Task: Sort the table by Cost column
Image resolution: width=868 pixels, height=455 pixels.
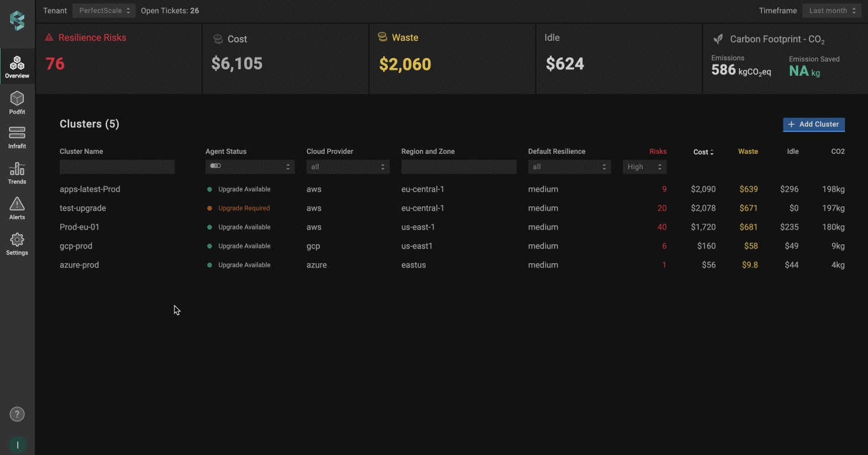Action: point(703,152)
